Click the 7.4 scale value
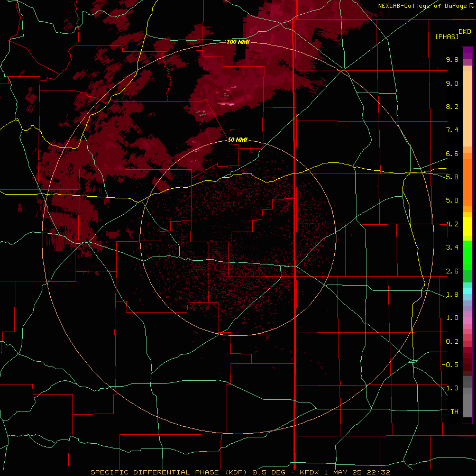 pyautogui.click(x=452, y=130)
